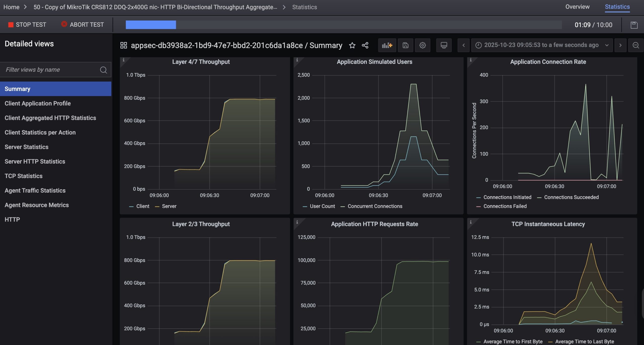Click the dashboard grid icon beside the title
The image size is (644, 345).
click(x=124, y=45)
